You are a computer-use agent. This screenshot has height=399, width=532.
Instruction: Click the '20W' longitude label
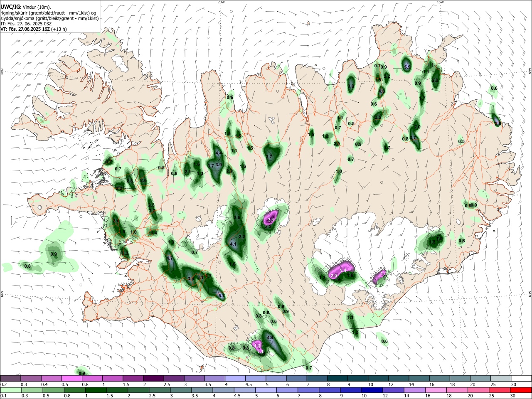tap(221, 2)
